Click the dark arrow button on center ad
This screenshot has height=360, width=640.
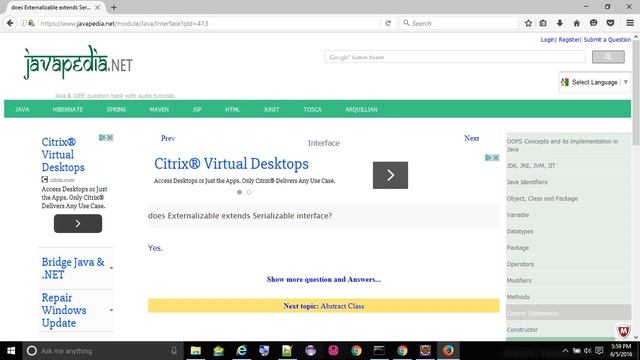click(x=390, y=175)
